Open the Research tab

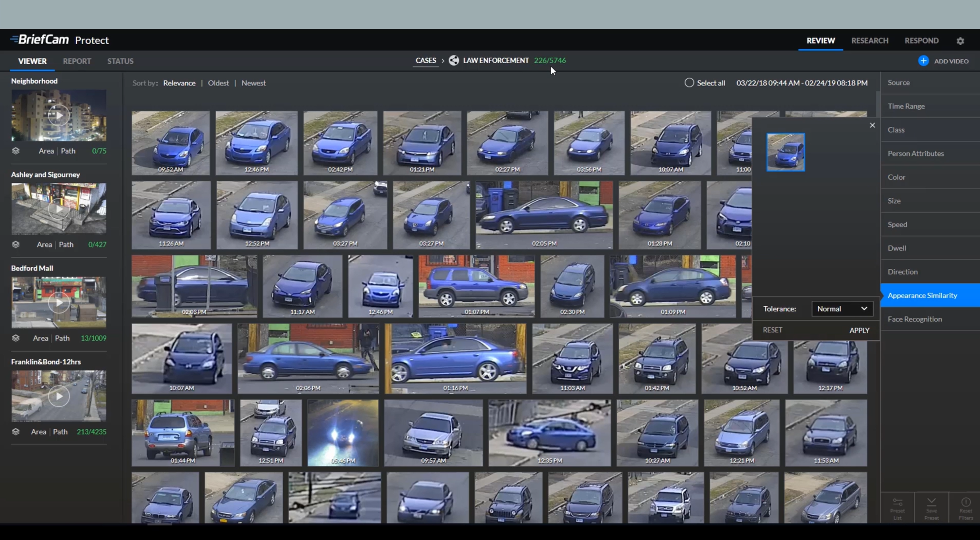869,41
